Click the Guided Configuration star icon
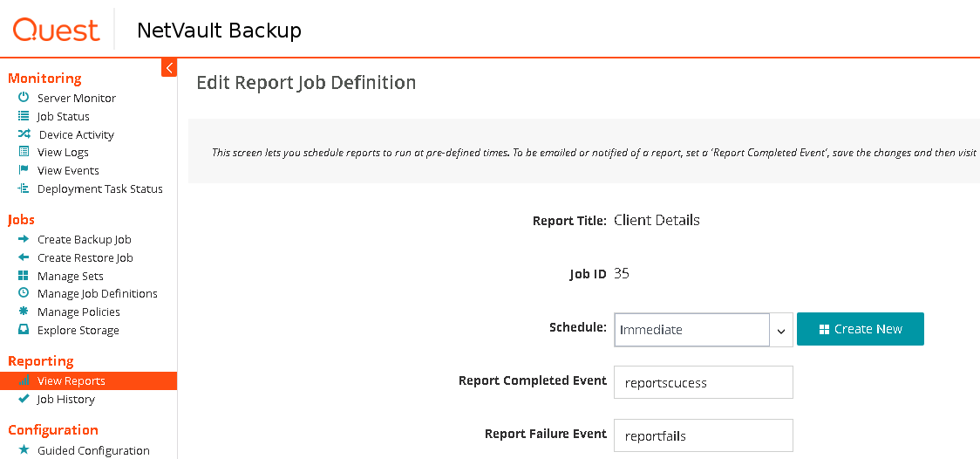 [24, 450]
